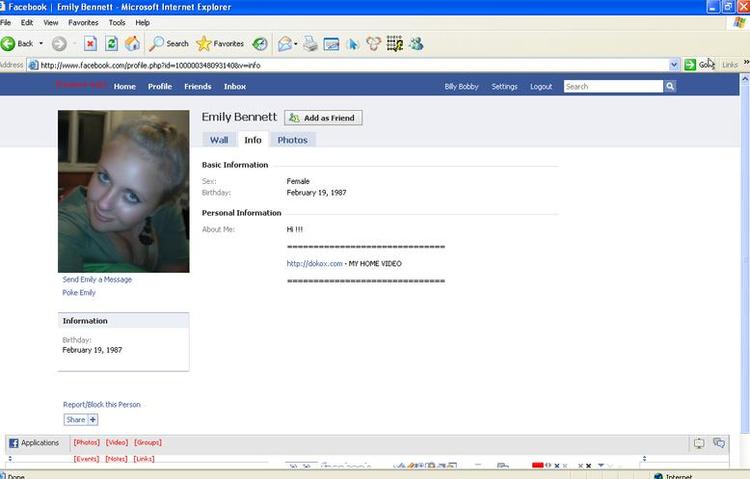This screenshot has height=479, width=750.
Task: Submit search with the magnifier button
Action: click(x=670, y=87)
